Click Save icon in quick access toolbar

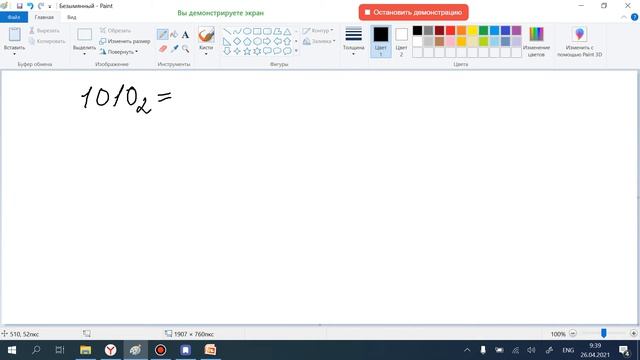(19, 6)
